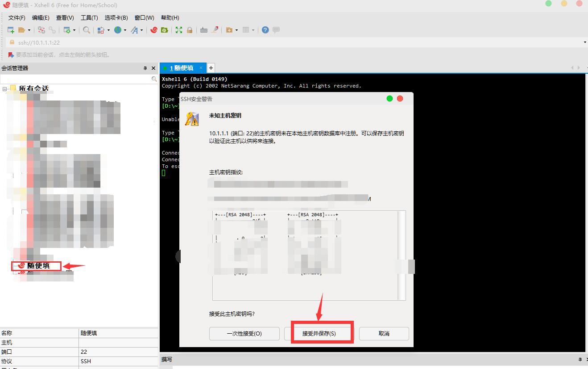This screenshot has height=369, width=588.
Task: Expand the layout icon dropdown arrow
Action: pyautogui.click(x=253, y=30)
